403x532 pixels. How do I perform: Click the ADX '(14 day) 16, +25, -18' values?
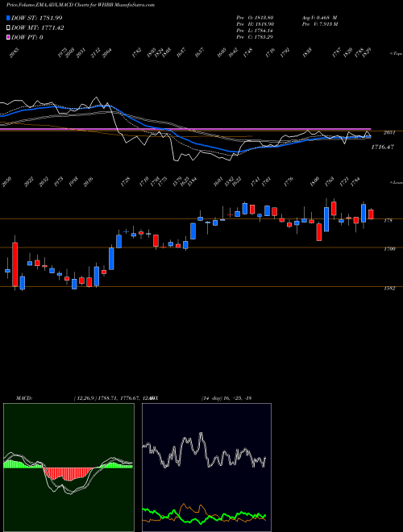pyautogui.click(x=226, y=398)
